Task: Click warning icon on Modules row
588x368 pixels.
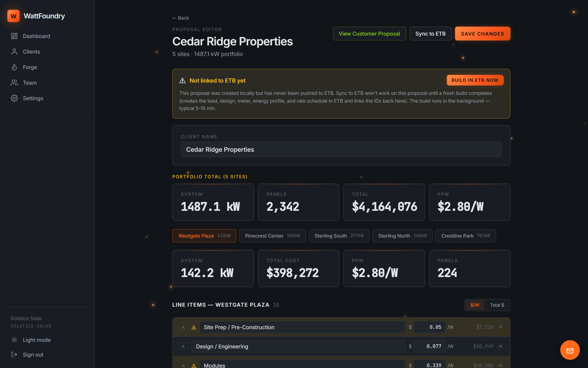Action: click(x=194, y=366)
